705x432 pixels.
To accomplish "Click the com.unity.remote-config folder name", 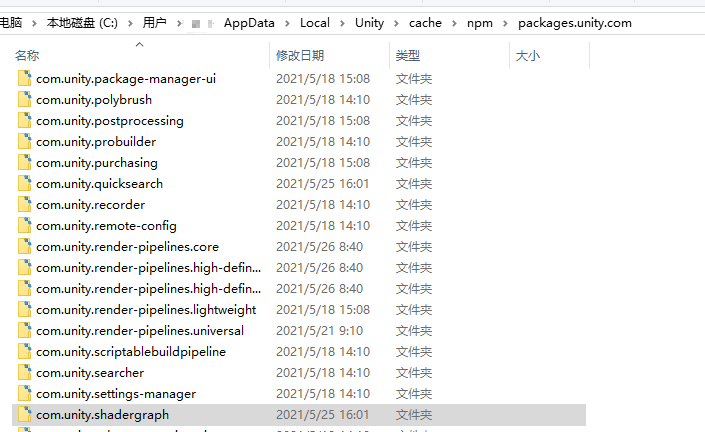I will (x=106, y=226).
